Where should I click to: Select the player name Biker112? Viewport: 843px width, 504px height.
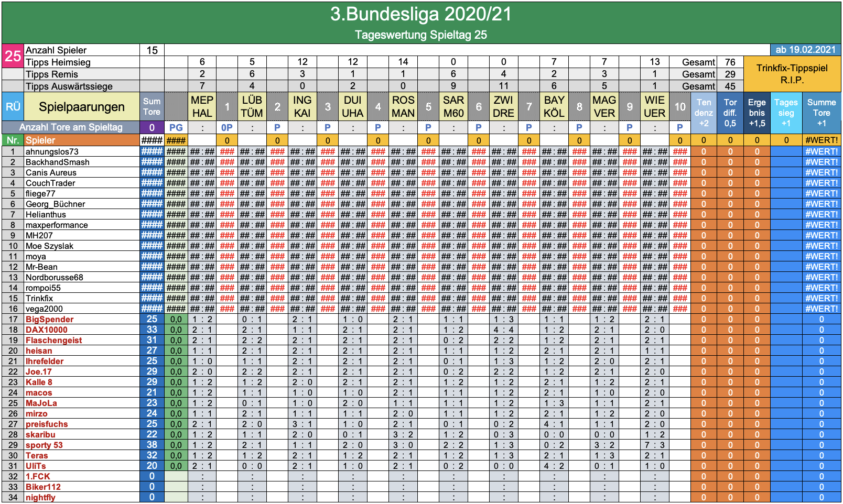43,487
